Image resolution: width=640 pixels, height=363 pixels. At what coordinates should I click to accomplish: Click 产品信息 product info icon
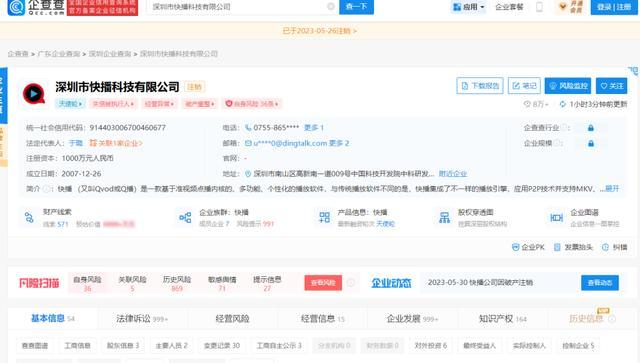pos(324,218)
